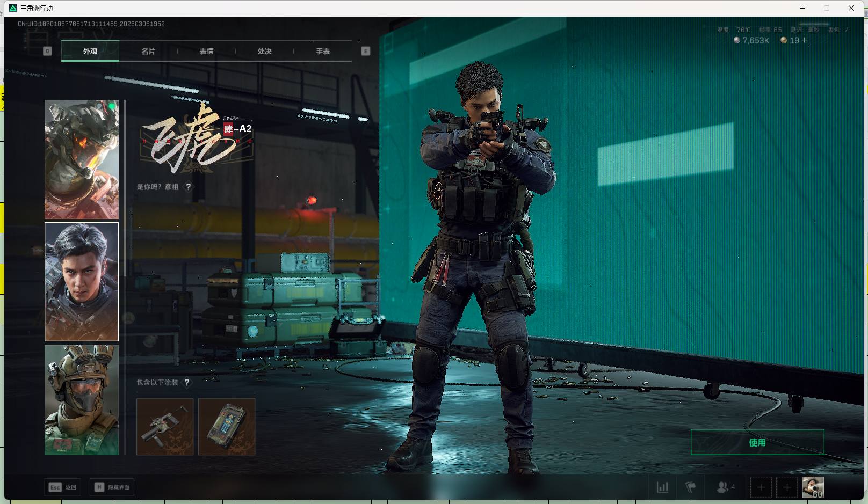Click the silver currency coin icon
This screenshot has width=868, height=504.
pyautogui.click(x=737, y=40)
